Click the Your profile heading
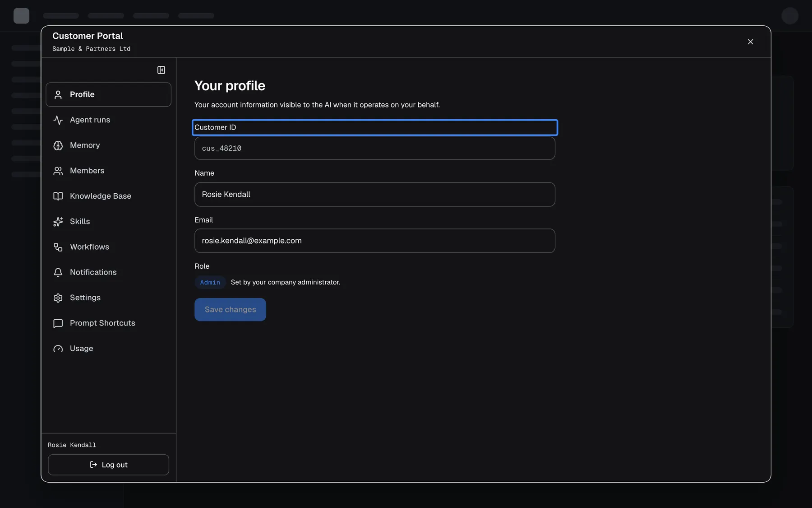Screen dimensions: 812x508 230,86
